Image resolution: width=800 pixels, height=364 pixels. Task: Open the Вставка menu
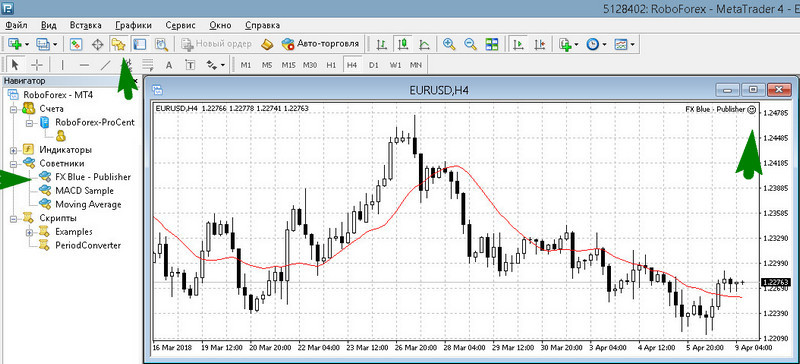85,25
